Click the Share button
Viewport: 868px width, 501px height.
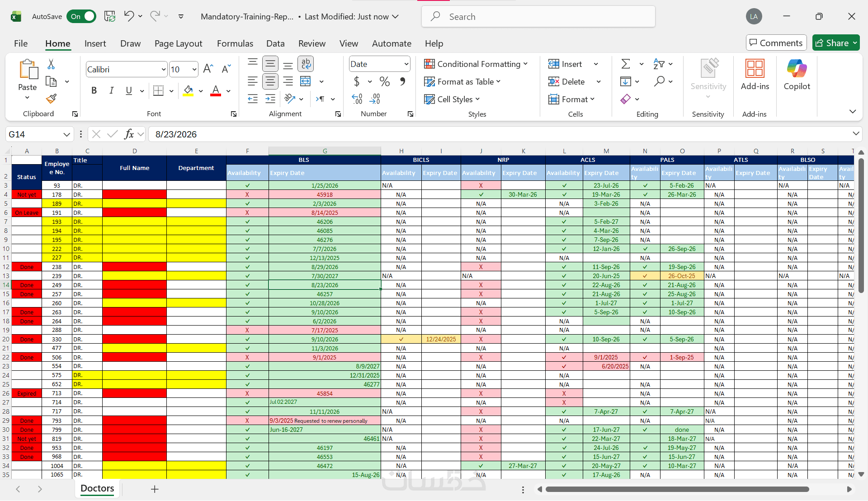[x=832, y=43]
